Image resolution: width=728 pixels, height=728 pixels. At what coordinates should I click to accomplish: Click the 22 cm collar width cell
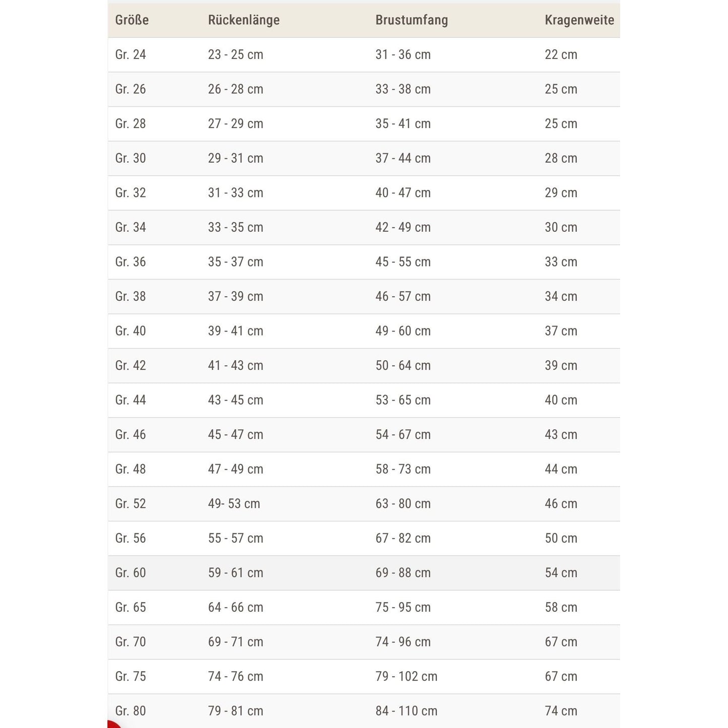click(561, 54)
